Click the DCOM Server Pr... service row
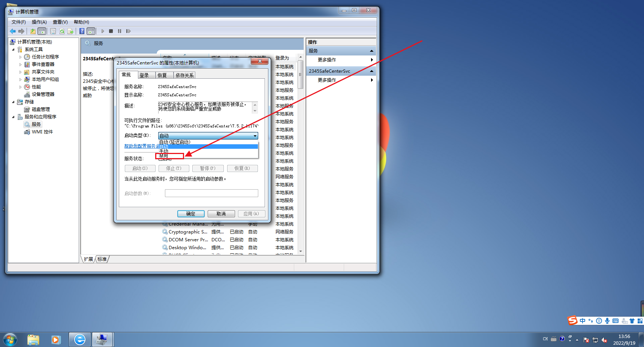This screenshot has height=347, width=644. [x=229, y=240]
